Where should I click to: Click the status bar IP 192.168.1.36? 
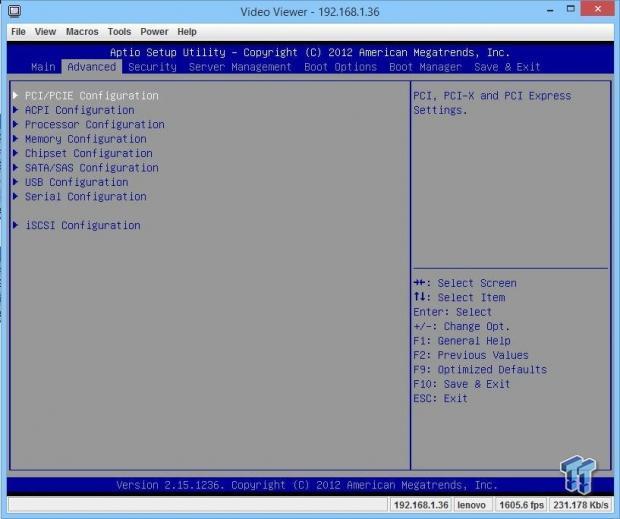click(x=421, y=505)
